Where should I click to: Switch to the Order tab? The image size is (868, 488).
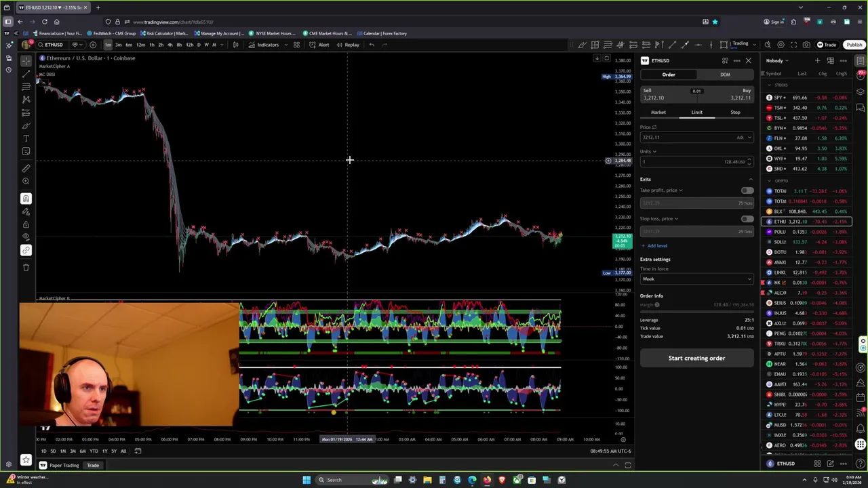[669, 75]
